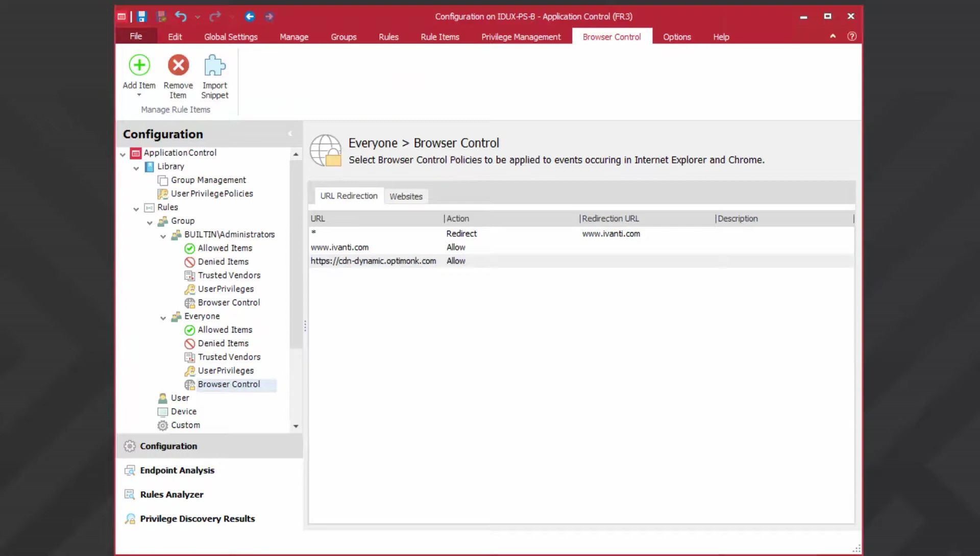Switch to the Privilege Management tab
The height and width of the screenshot is (556, 980).
521,37
